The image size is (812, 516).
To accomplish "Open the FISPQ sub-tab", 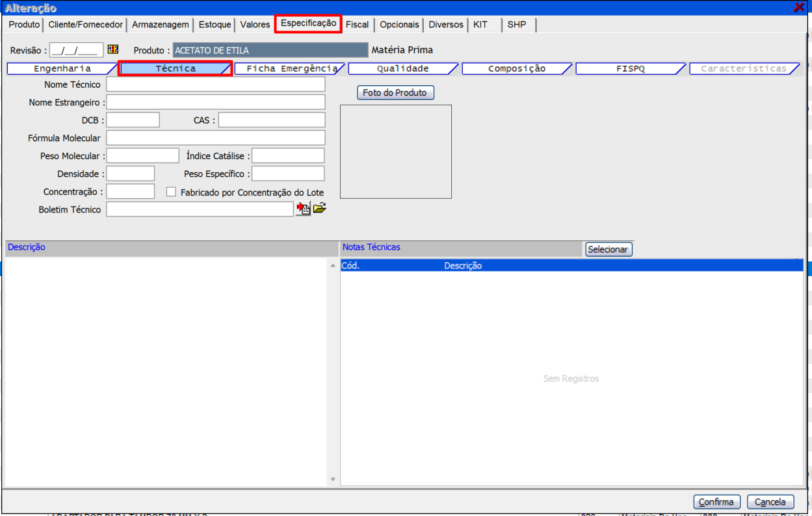I will coord(630,68).
